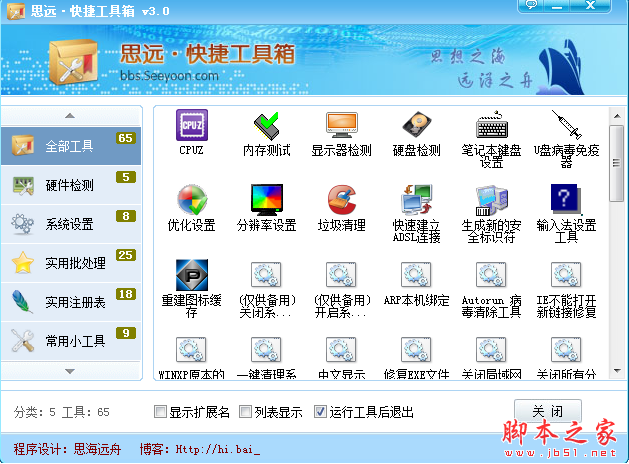Image resolution: width=629 pixels, height=464 pixels.
Task: Open the 垃圾清理 junk cleaner
Action: point(341,200)
